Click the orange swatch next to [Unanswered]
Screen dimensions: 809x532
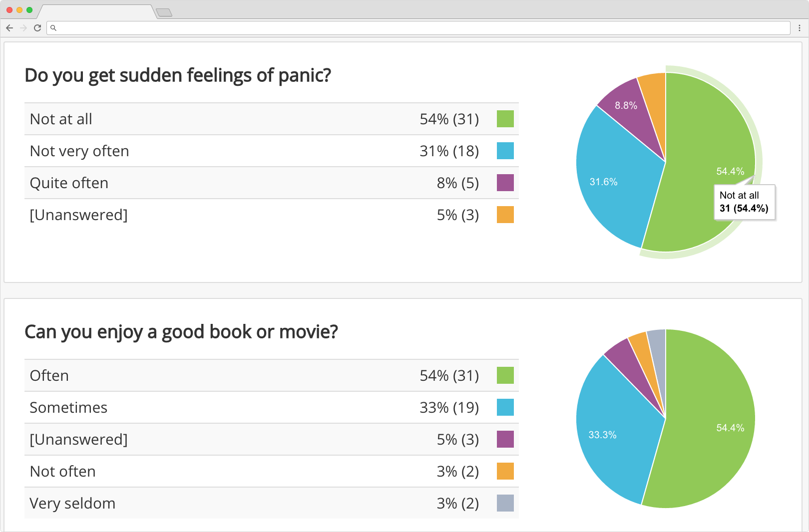point(505,215)
